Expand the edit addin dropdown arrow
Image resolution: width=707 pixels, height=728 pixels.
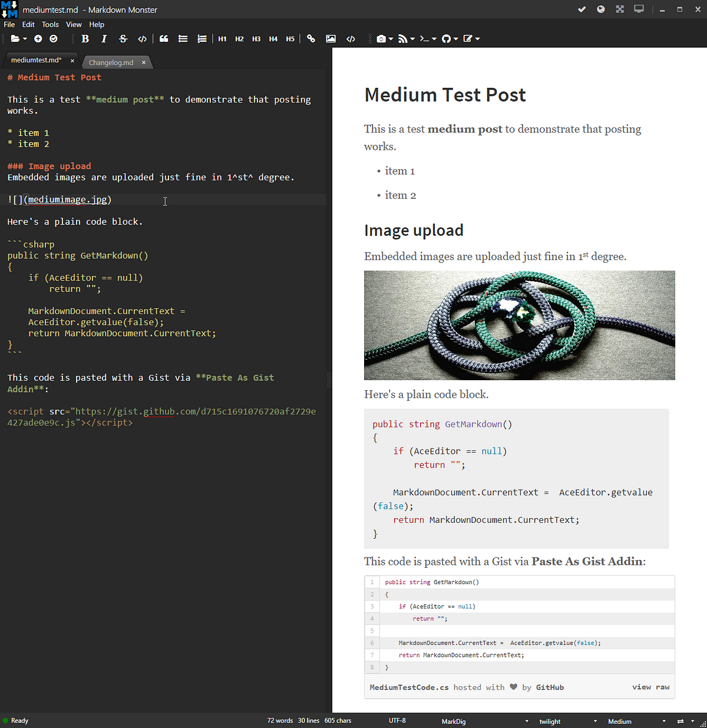point(478,39)
